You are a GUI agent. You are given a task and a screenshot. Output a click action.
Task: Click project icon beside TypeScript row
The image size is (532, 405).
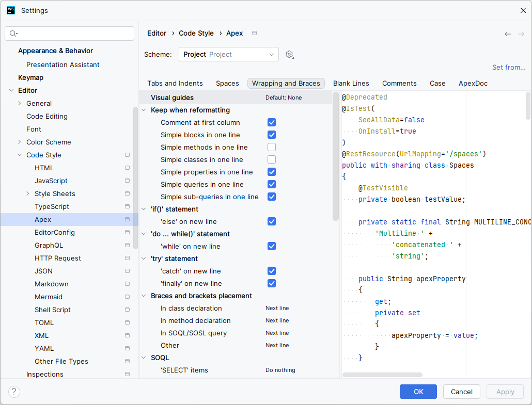point(127,206)
